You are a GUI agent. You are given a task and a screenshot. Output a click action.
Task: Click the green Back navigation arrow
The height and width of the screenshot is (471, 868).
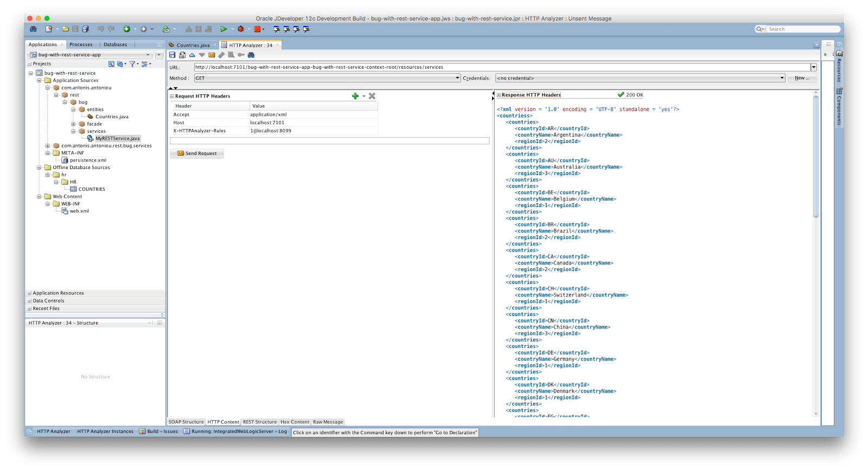(x=126, y=29)
